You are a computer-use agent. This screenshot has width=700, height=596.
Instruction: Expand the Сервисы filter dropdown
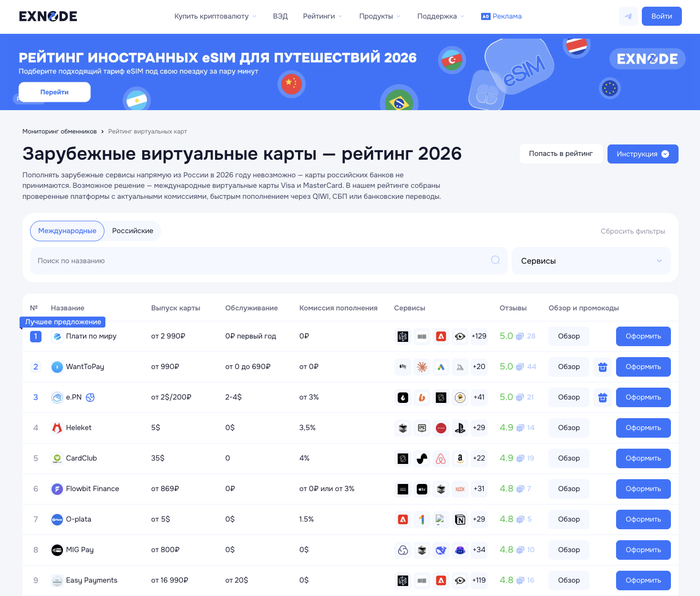(x=591, y=261)
